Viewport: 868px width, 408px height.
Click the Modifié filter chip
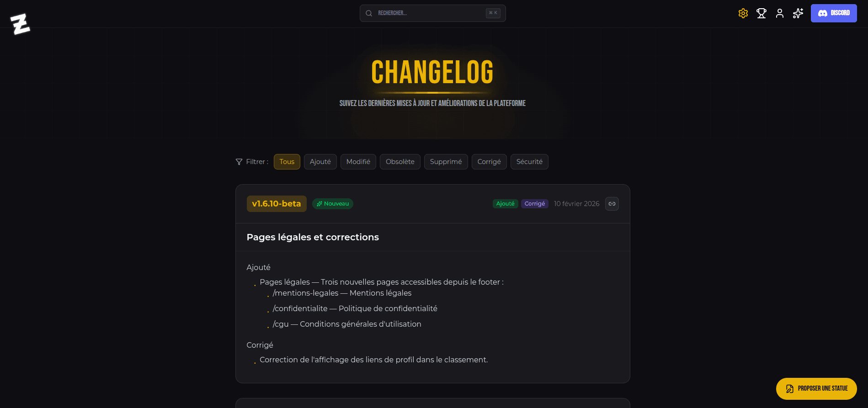pos(358,161)
